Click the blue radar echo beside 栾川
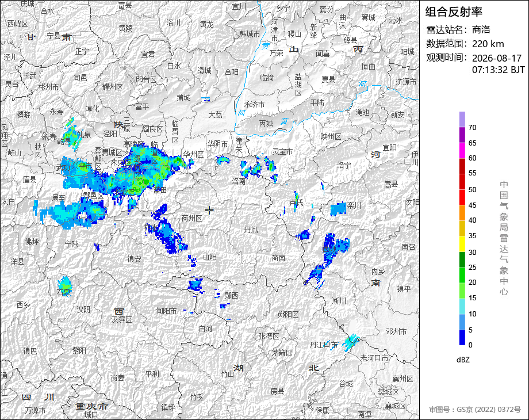 tap(338, 209)
